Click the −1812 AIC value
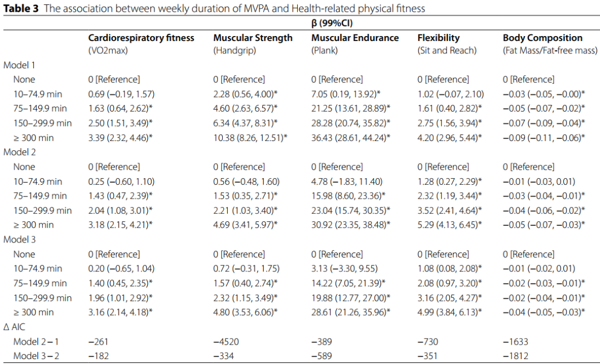Image resolution: width=600 pixels, height=364 pixels. tap(516, 356)
